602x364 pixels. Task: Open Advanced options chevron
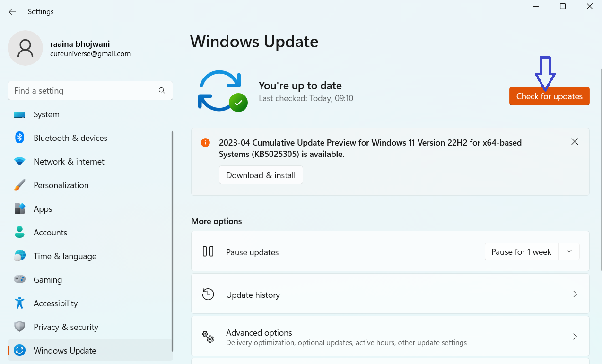[575, 337]
